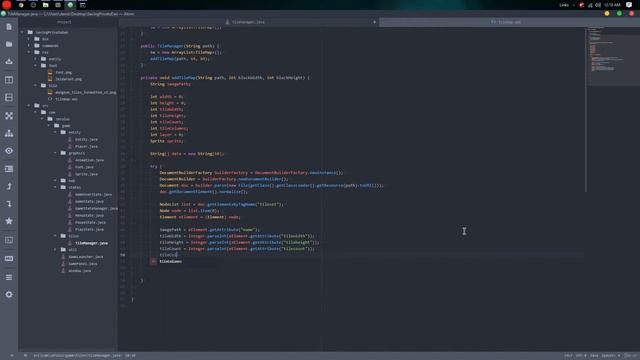The height and width of the screenshot is (360, 640).
Task: Collapse the font folder
Action: coord(36,65)
